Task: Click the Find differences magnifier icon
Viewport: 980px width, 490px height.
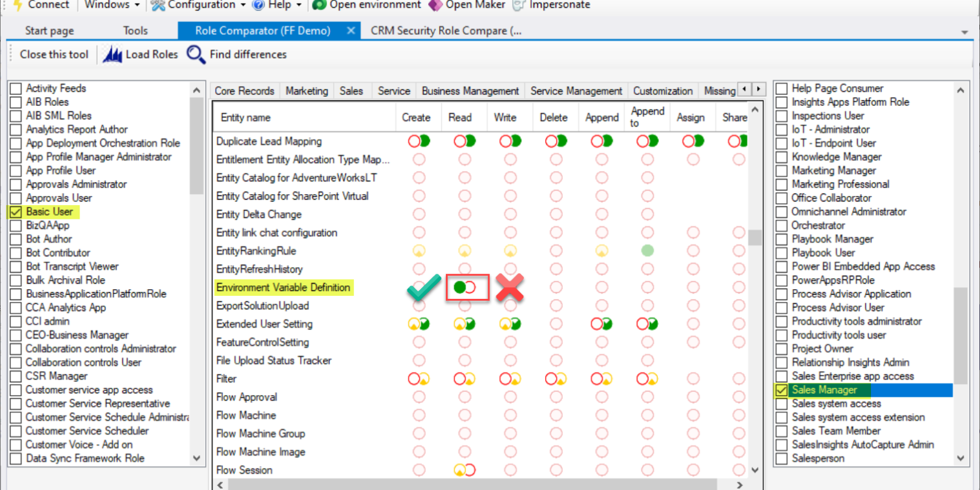Action: tap(195, 55)
